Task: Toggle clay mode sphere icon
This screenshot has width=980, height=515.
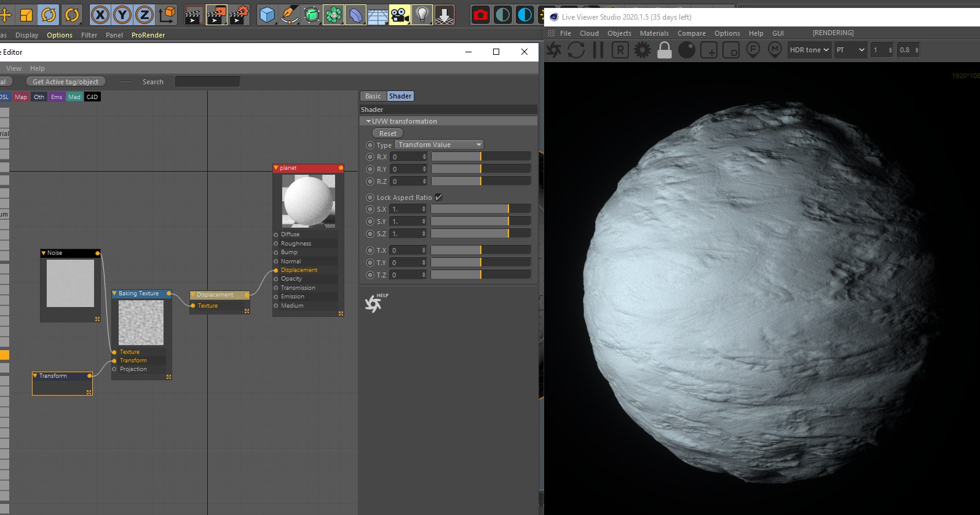Action: coord(687,50)
